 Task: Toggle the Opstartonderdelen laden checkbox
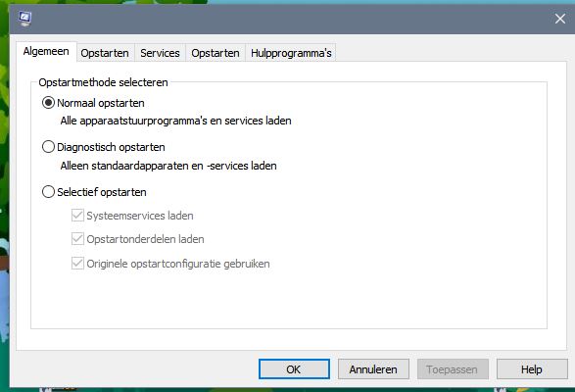(77, 239)
